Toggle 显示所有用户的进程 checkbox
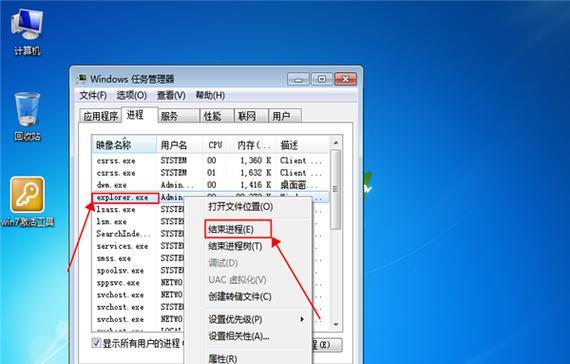570x364 pixels. [x=96, y=343]
